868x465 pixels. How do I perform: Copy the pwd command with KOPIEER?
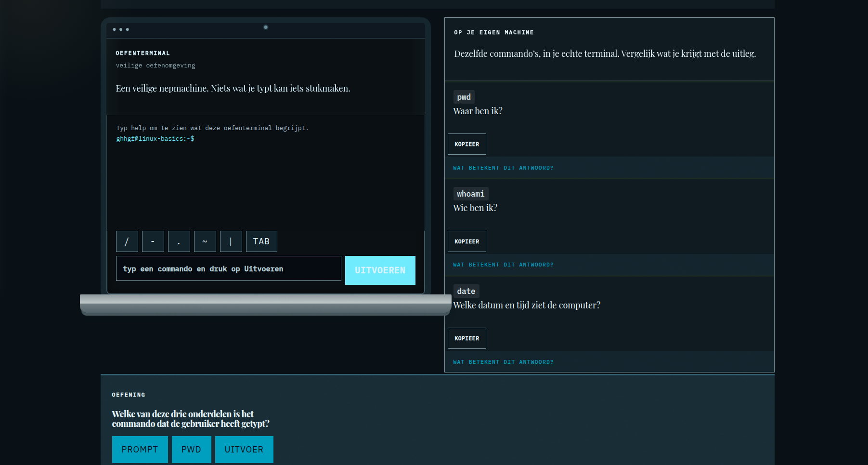click(467, 144)
